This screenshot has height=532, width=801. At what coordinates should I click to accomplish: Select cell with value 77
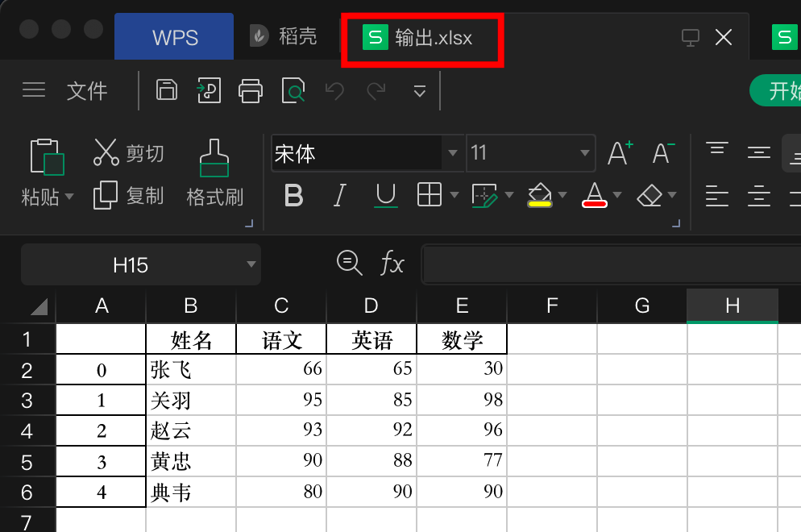pos(462,462)
